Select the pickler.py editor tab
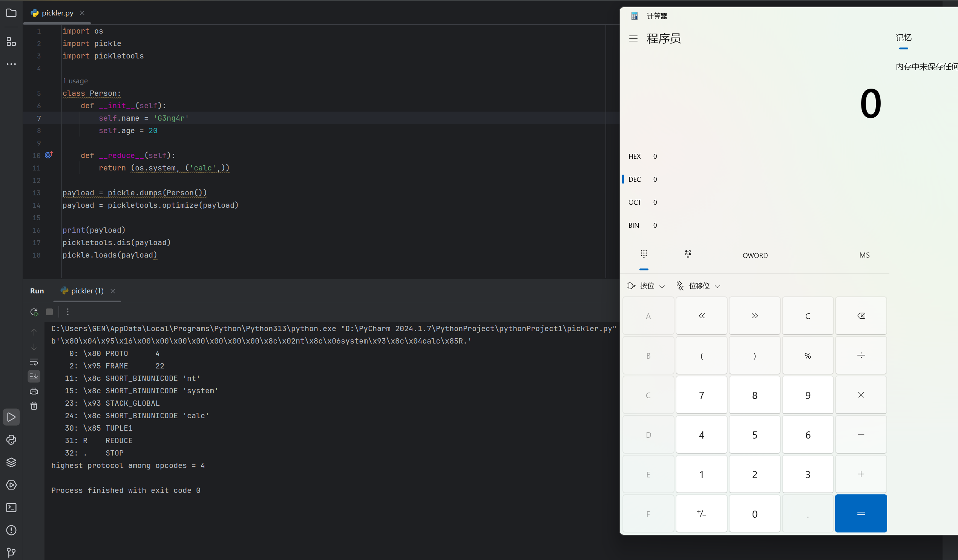958x560 pixels. [57, 13]
